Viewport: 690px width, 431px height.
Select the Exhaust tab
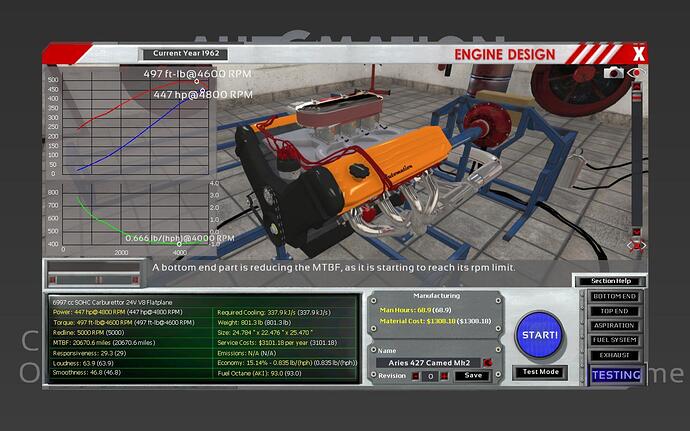[x=615, y=353]
